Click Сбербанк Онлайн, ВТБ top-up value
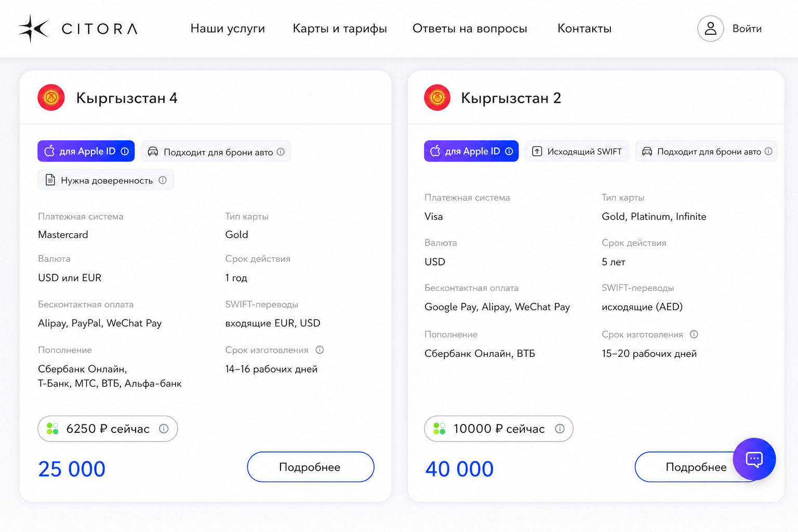The height and width of the screenshot is (532, 798). coord(480,354)
